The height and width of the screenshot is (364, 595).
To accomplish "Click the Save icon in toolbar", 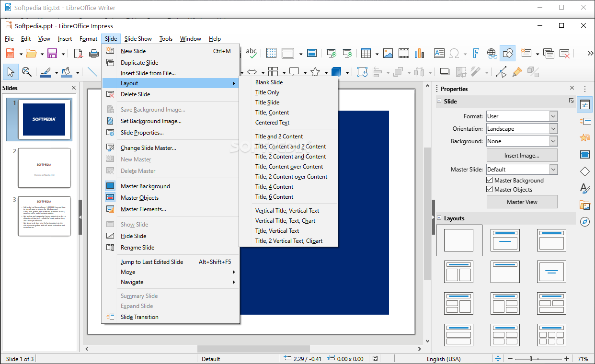I will [52, 53].
